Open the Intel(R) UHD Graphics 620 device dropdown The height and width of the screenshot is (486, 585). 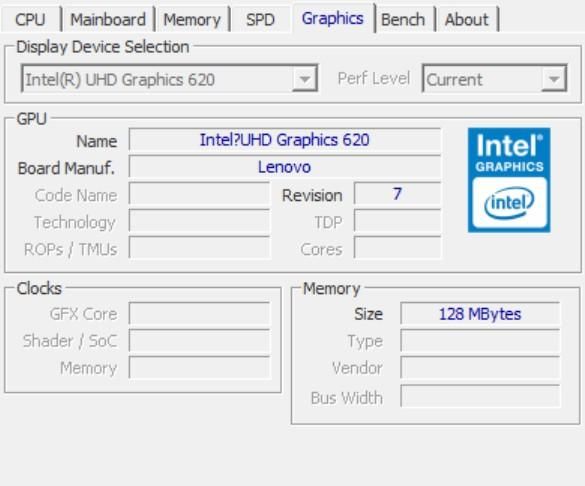[x=170, y=79]
